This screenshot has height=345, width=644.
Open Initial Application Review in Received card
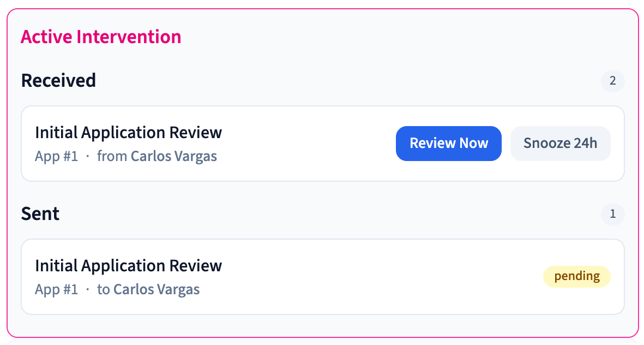point(128,133)
